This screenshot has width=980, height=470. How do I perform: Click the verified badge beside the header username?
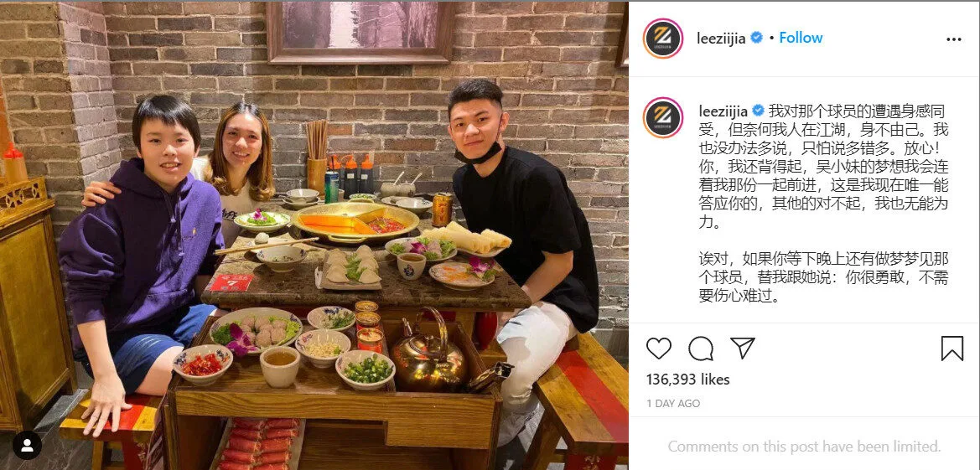click(x=756, y=39)
